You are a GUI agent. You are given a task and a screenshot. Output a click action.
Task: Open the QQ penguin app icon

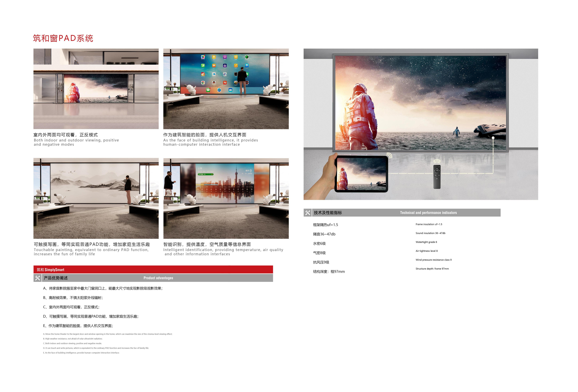pyautogui.click(x=214, y=83)
